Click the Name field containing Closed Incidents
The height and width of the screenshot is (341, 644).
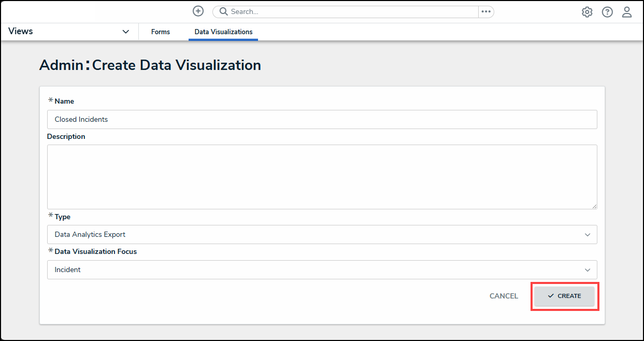point(321,120)
